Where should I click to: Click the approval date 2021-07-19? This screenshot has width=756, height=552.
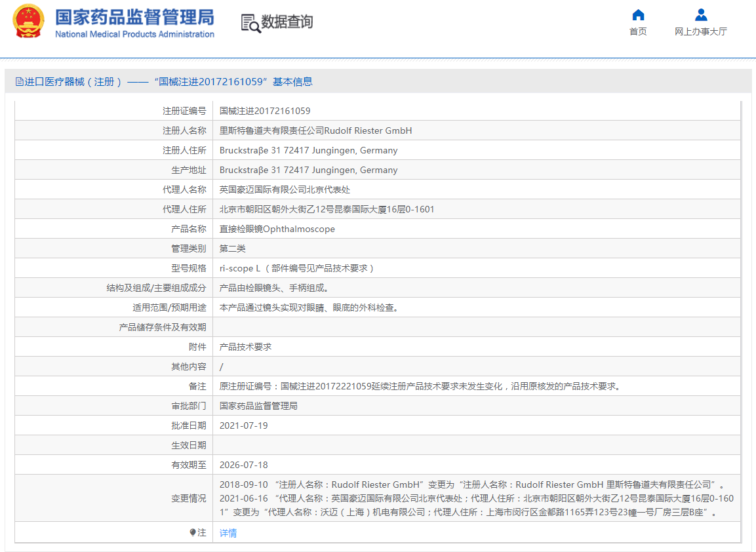[243, 425]
